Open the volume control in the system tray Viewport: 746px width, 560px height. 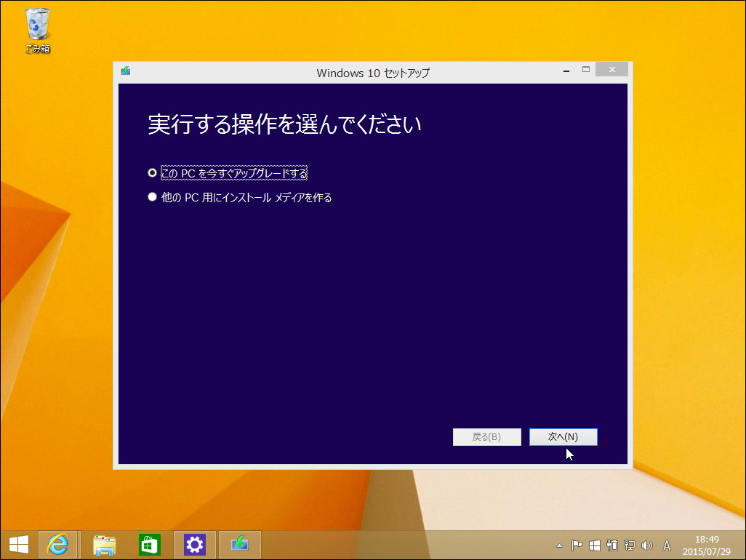click(x=647, y=545)
